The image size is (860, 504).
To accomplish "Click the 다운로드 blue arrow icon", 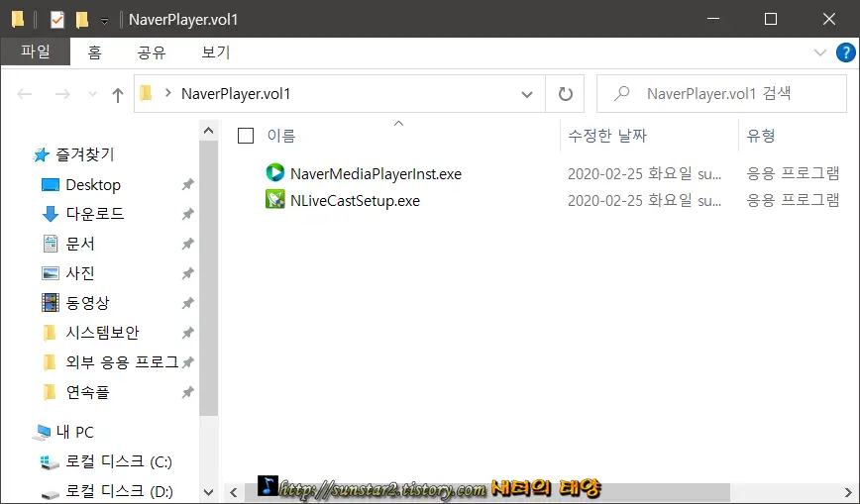I will [51, 214].
